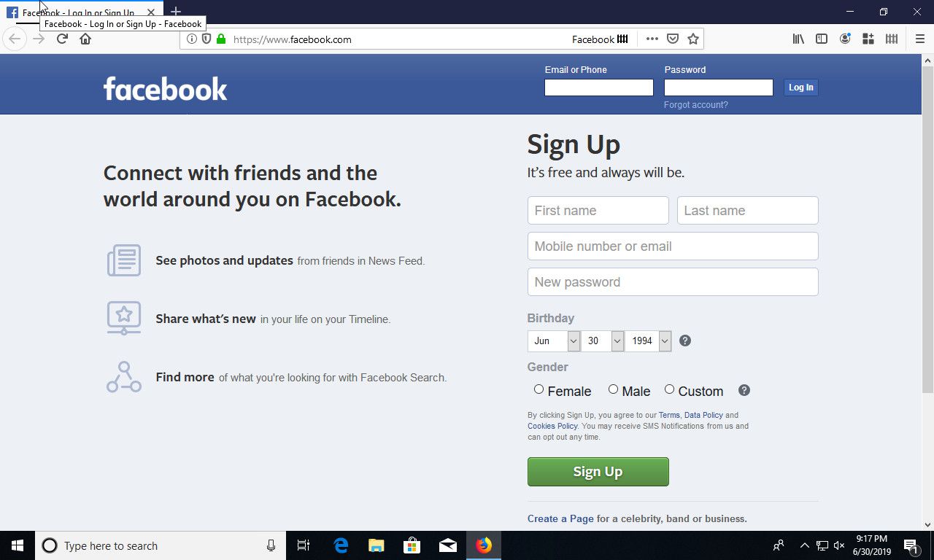Click the Password login field
Viewport: 934px width, 560px height.
pos(719,87)
